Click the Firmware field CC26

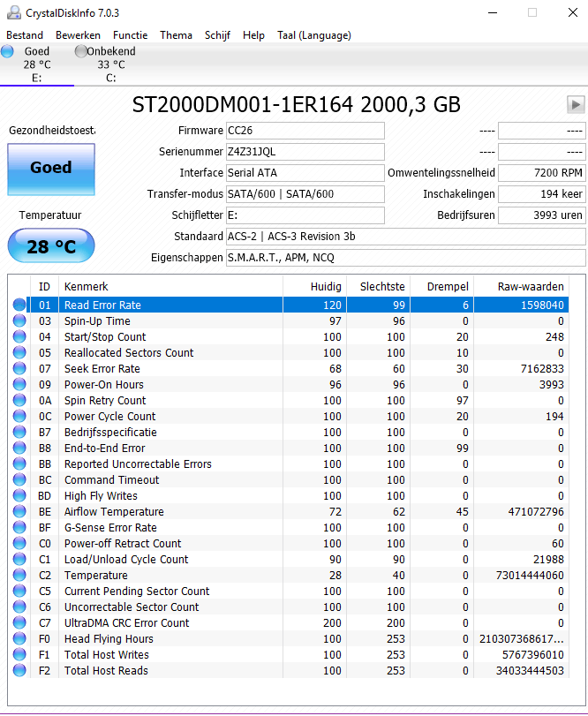[305, 131]
